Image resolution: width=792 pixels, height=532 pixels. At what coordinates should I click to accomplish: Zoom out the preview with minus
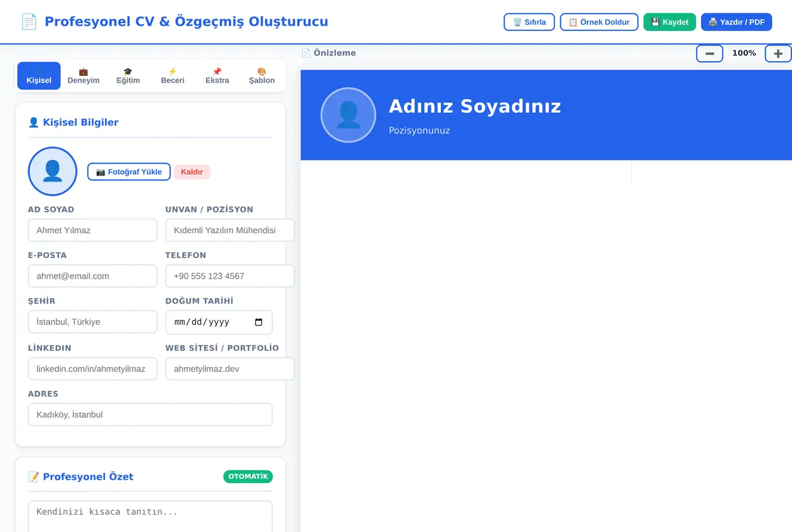point(709,53)
